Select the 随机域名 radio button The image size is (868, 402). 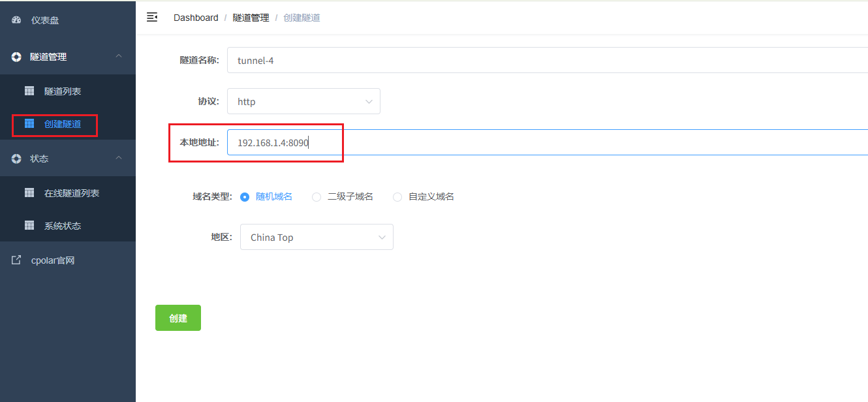245,196
